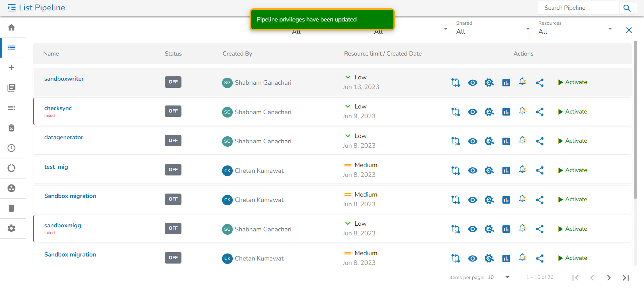Open the trash icon in sidebar
This screenshot has width=644, height=292.
[x=11, y=208]
